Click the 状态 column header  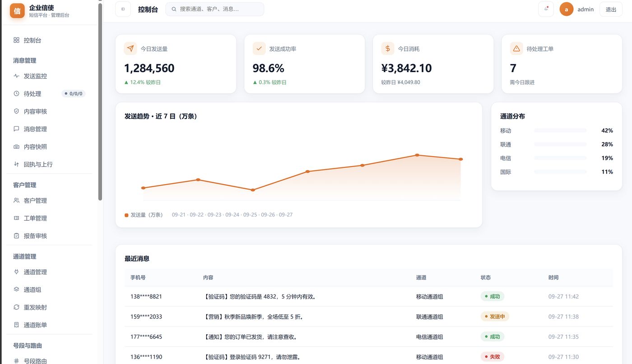point(486,277)
